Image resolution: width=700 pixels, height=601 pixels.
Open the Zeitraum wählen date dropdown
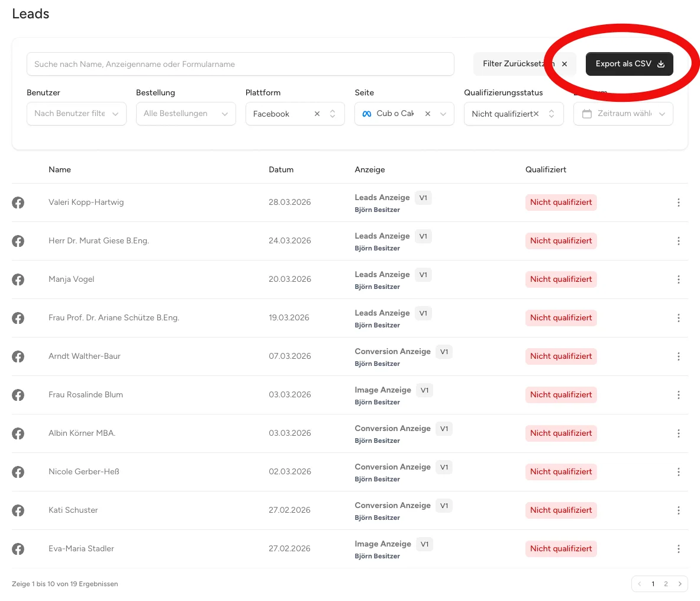point(623,114)
